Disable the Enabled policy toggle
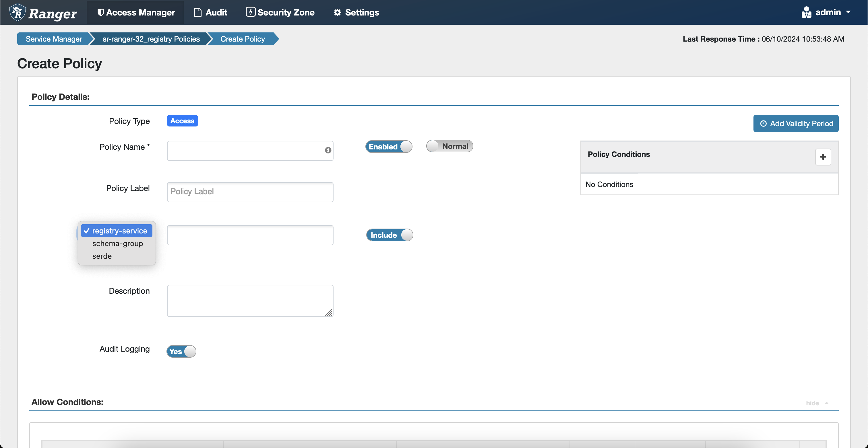 point(389,146)
